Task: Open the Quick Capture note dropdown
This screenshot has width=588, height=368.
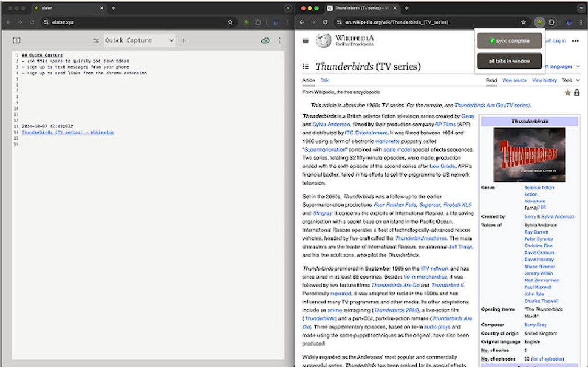Action: point(139,40)
